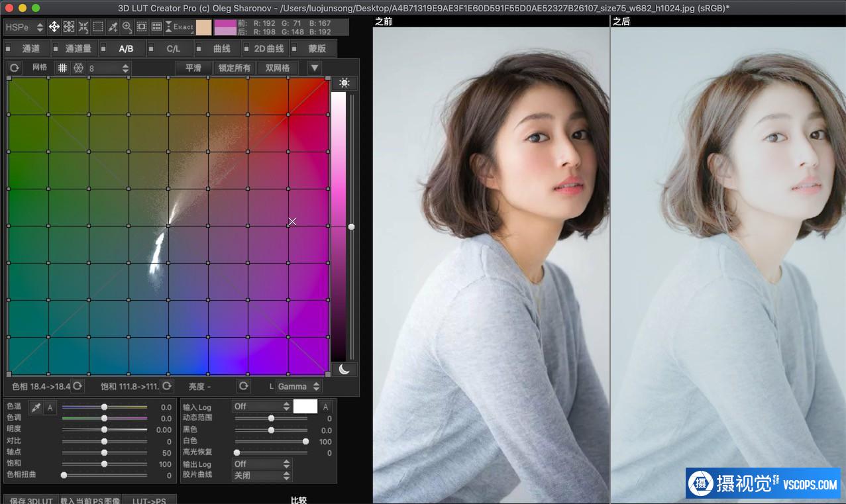The height and width of the screenshot is (504, 846).
Task: Click the moon icon below luminance bar
Action: tap(344, 370)
